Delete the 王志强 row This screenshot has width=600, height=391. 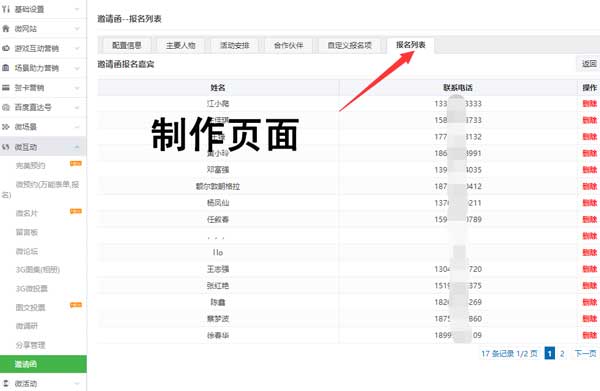click(589, 269)
